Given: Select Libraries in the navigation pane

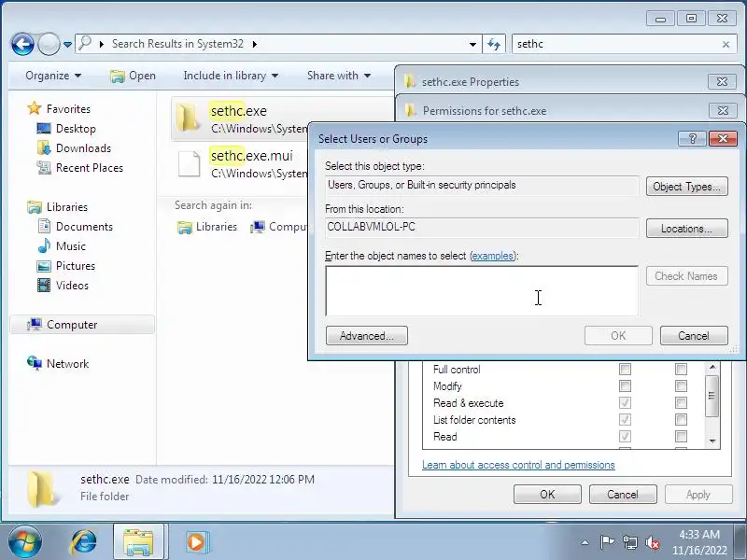Looking at the screenshot, I should [x=66, y=207].
